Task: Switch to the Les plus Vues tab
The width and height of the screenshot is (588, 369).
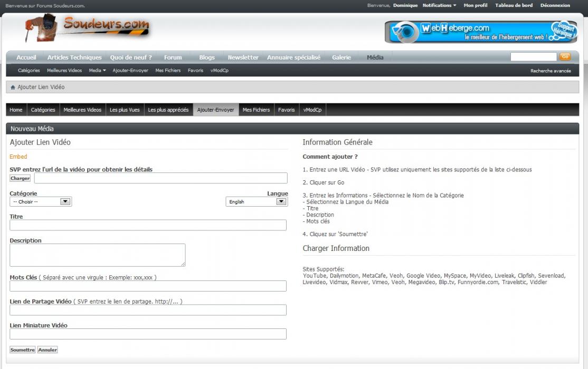Action: point(125,110)
